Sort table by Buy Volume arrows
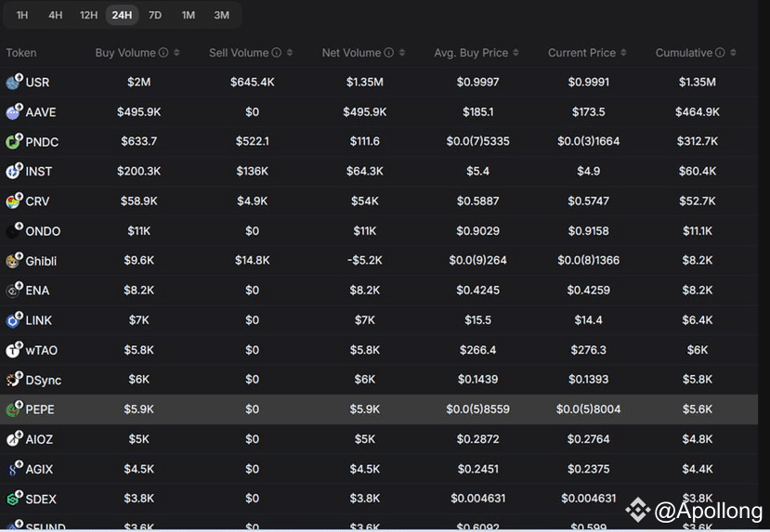Viewport: 770px width, 532px height. pos(176,53)
